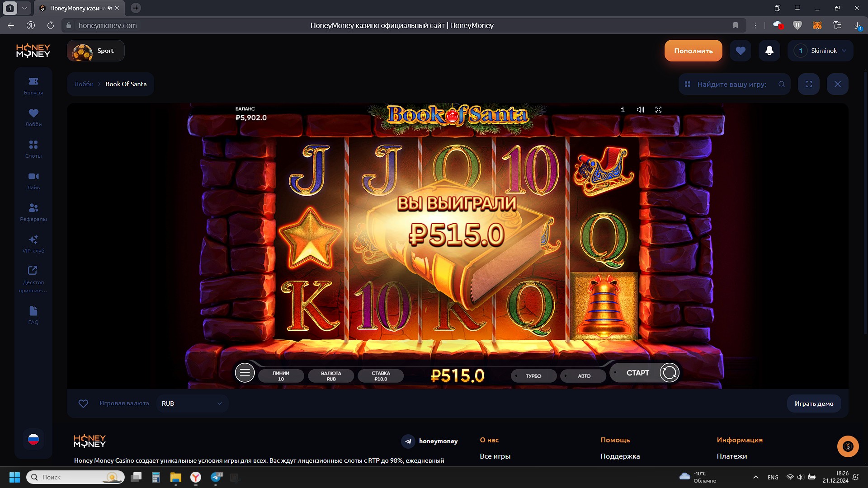Click the in-game fullscreen icon
This screenshot has width=868, height=488.
coord(658,110)
